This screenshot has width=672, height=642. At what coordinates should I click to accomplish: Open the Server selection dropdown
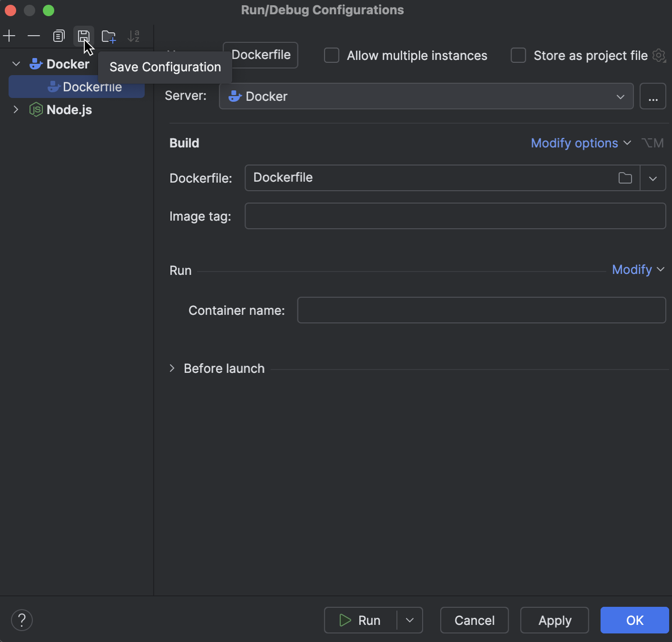(620, 96)
